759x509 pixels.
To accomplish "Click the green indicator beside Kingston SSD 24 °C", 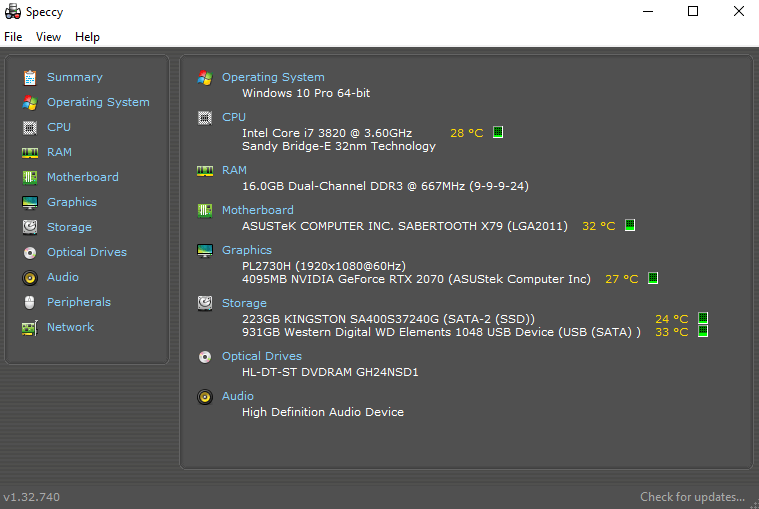I will tap(703, 318).
